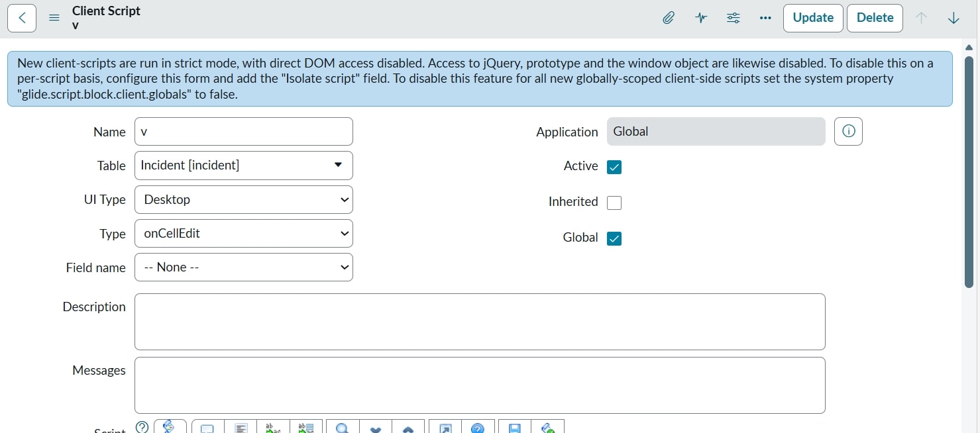Check the Inherited checkbox
980x433 pixels.
[x=614, y=203]
